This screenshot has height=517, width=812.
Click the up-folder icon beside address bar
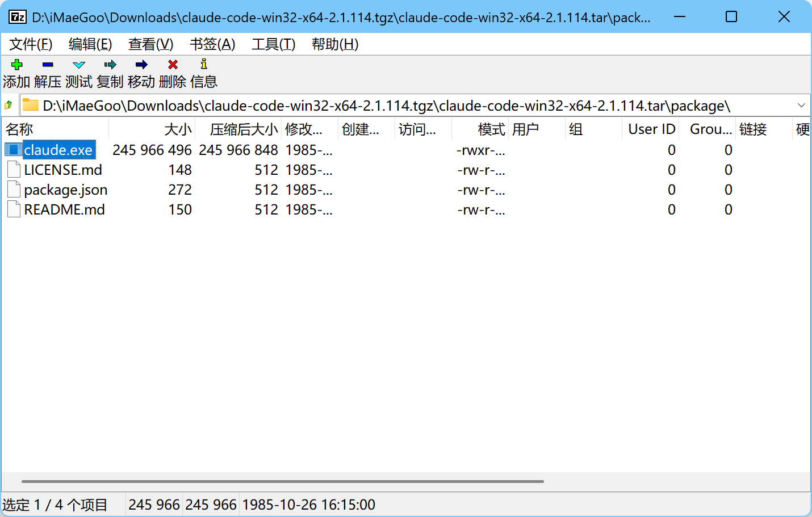[9, 106]
